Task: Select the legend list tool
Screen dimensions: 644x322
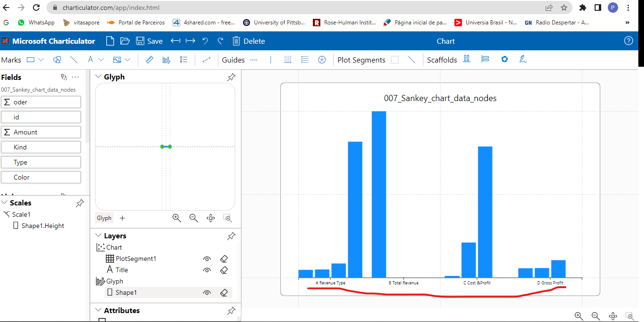Action: (184, 60)
